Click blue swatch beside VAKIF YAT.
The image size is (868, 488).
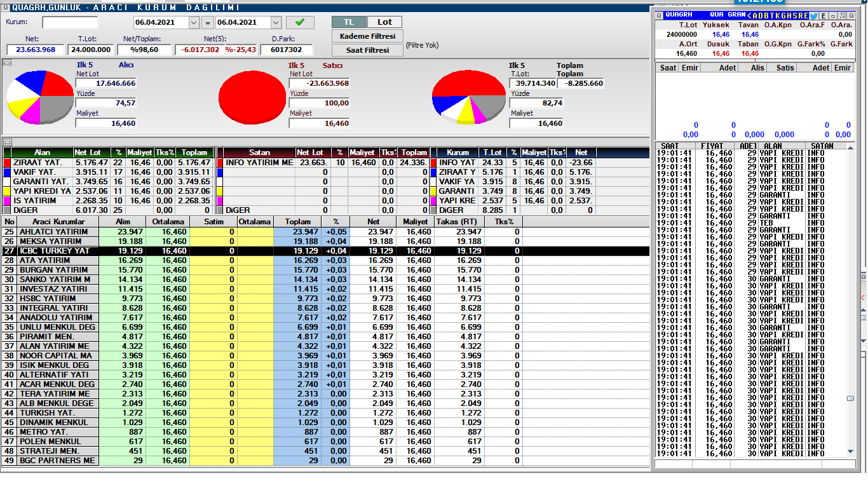click(x=7, y=172)
